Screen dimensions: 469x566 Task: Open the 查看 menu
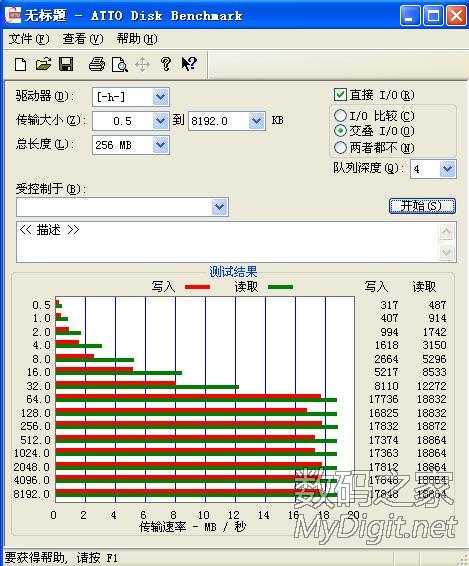[x=83, y=39]
